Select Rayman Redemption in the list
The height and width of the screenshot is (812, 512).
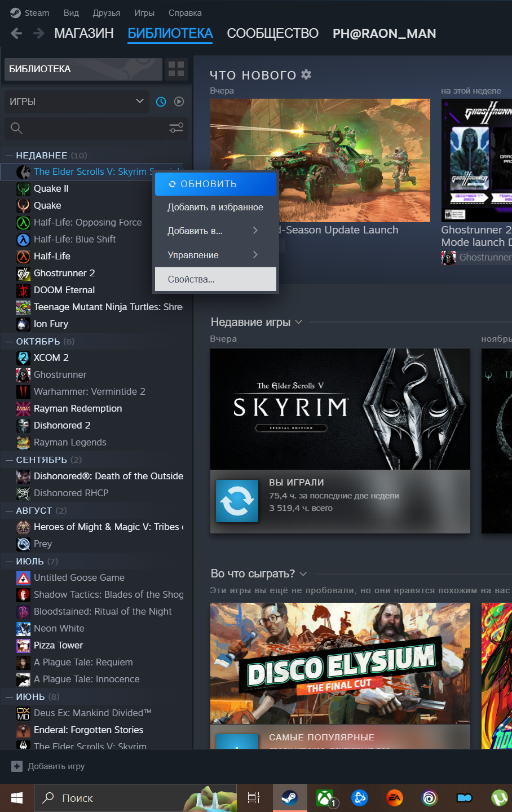[78, 408]
